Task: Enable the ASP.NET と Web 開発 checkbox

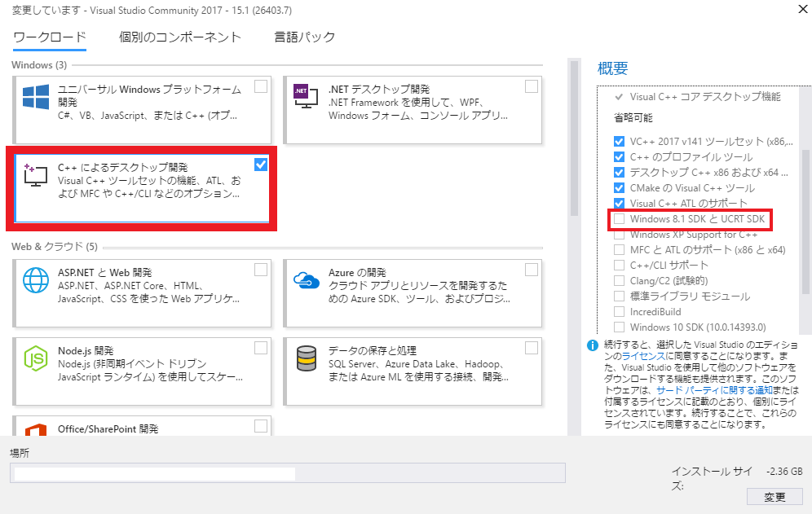Action: [x=261, y=270]
